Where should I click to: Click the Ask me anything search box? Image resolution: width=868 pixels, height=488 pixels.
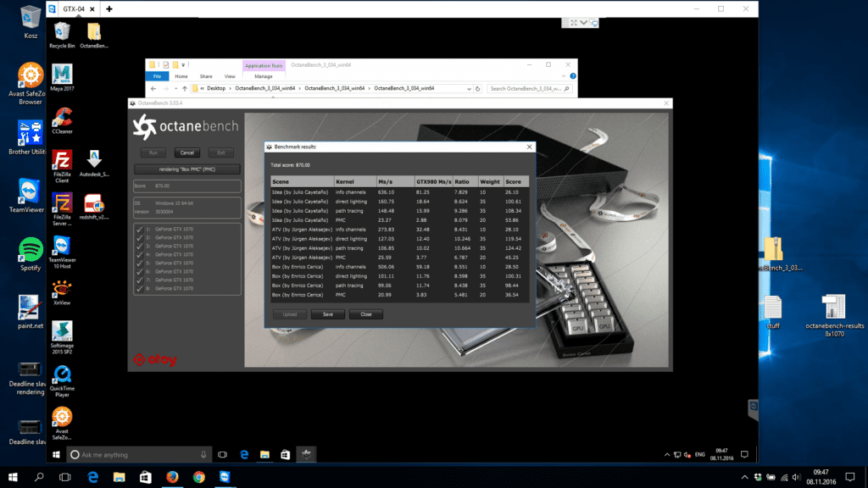point(139,455)
